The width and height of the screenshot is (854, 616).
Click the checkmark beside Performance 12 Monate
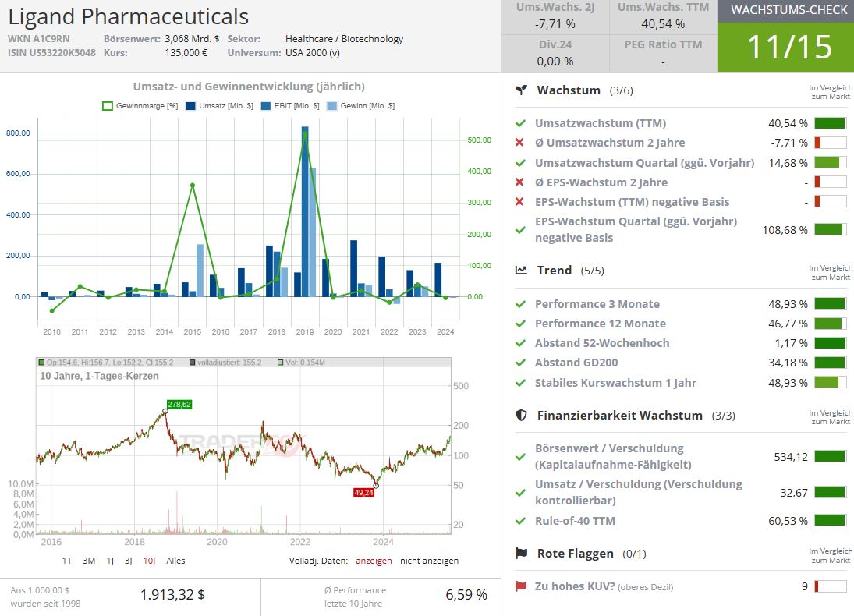tap(520, 324)
